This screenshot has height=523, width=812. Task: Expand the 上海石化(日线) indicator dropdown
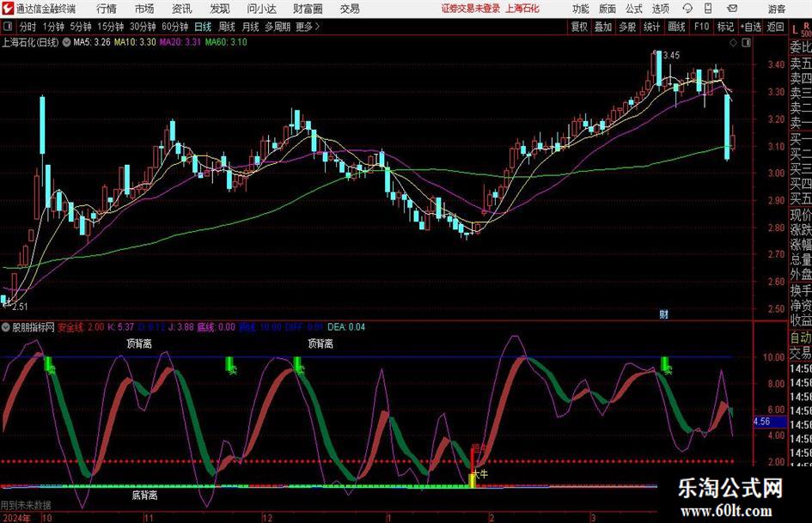coord(67,42)
